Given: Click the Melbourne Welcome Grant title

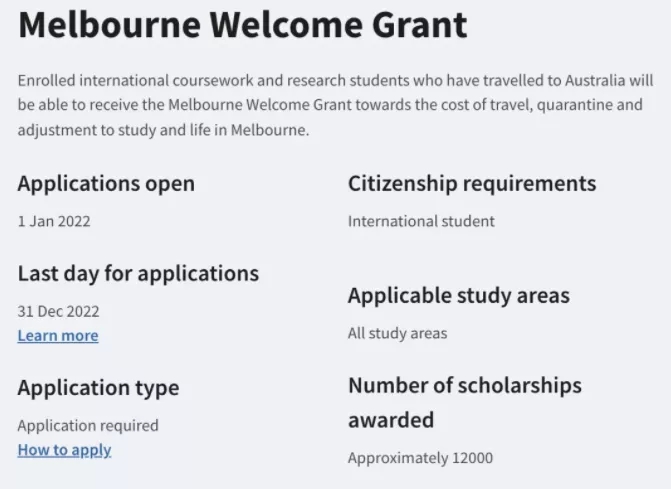Looking at the screenshot, I should [x=243, y=24].
